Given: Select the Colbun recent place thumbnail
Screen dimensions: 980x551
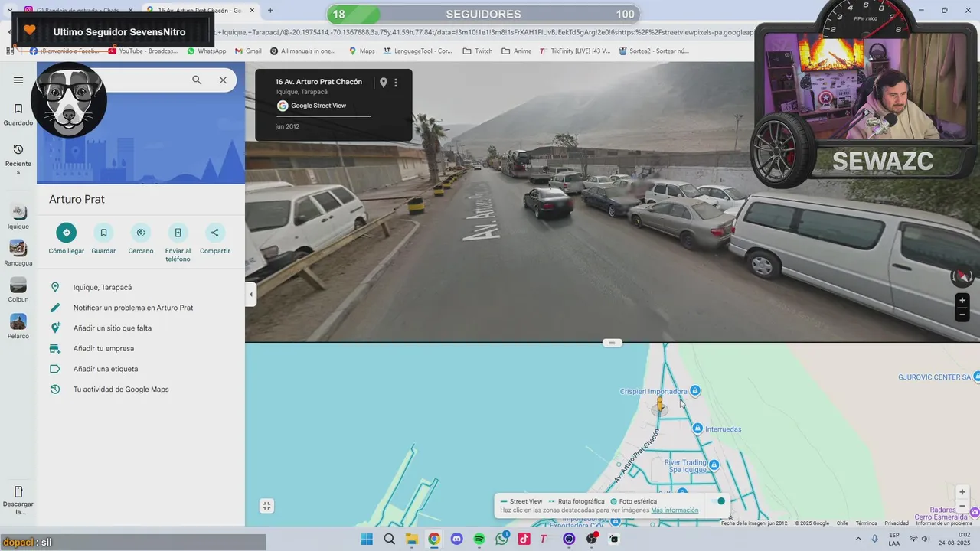Looking at the screenshot, I should (18, 285).
